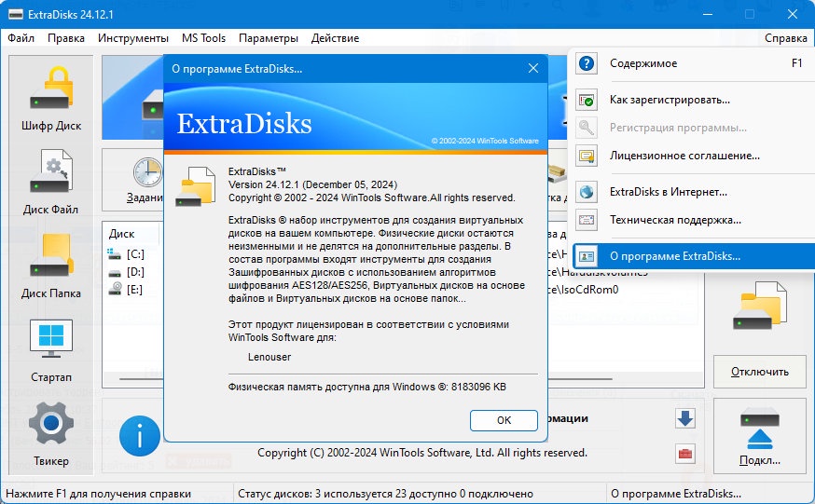
Task: Open the Твикер gear tool
Action: (51, 434)
